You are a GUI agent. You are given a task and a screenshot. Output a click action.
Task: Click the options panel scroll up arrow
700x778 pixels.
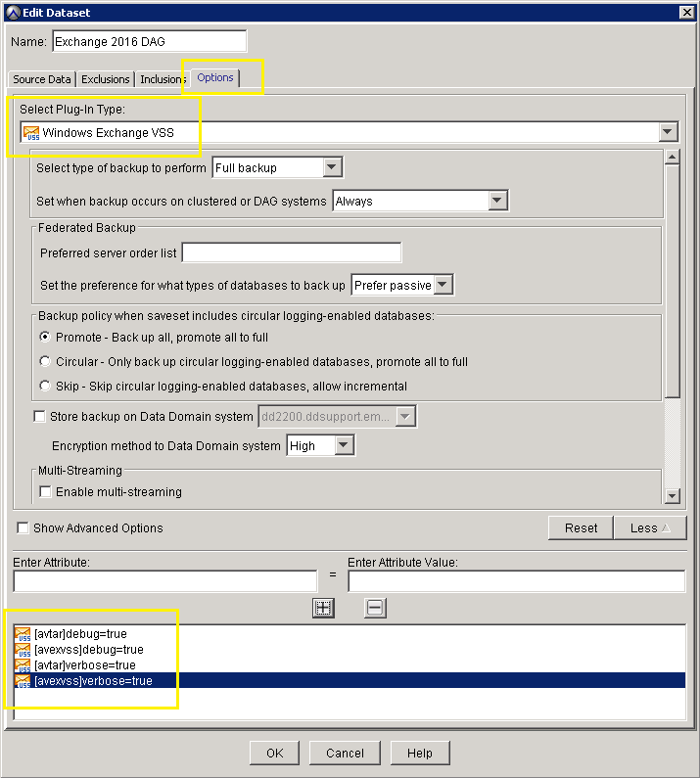pyautogui.click(x=673, y=158)
